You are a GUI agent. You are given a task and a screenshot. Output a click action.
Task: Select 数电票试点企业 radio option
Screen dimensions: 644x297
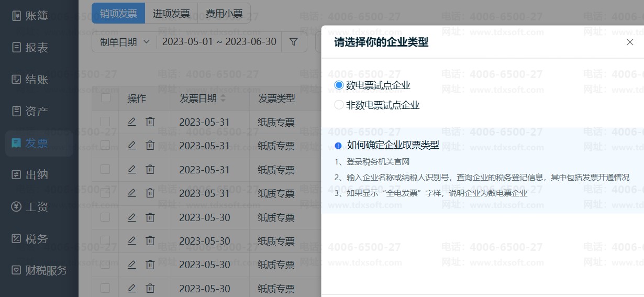pos(339,85)
